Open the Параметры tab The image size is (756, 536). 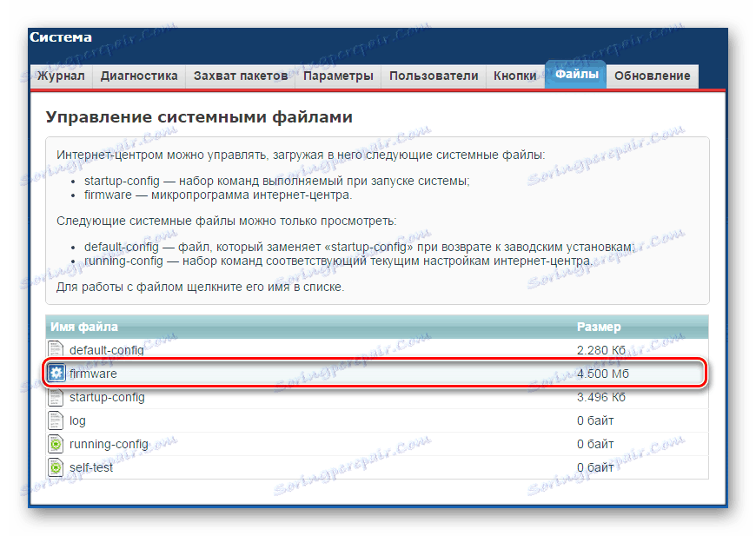pos(339,76)
